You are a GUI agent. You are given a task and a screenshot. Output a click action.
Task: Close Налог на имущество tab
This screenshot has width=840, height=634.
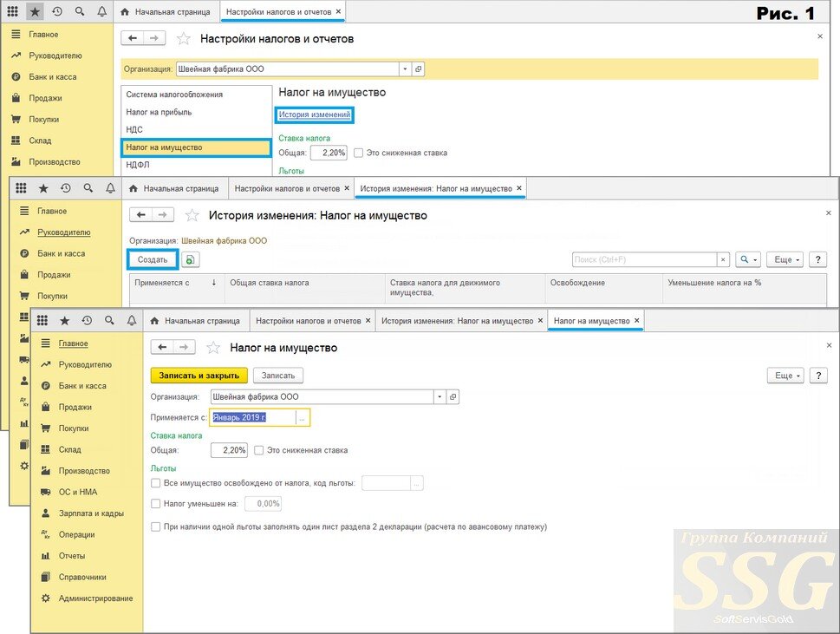(x=636, y=321)
